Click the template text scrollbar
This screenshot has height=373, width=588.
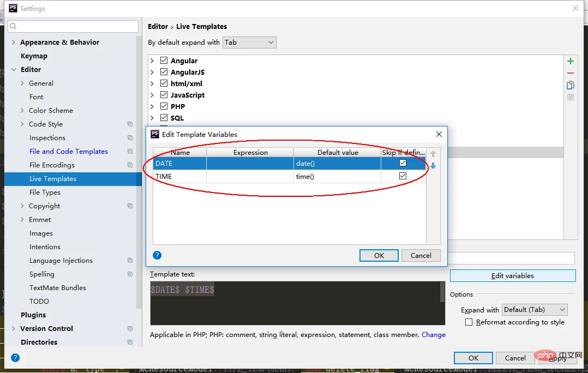coord(442,292)
